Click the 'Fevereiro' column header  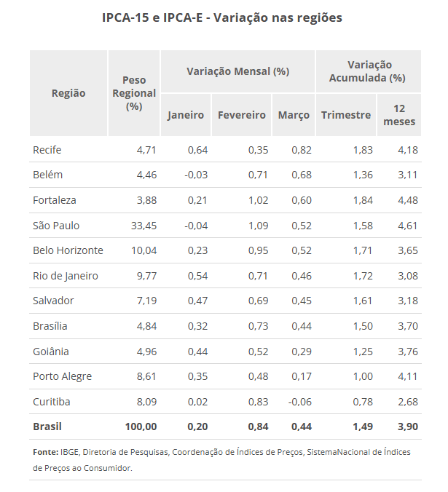point(241,115)
